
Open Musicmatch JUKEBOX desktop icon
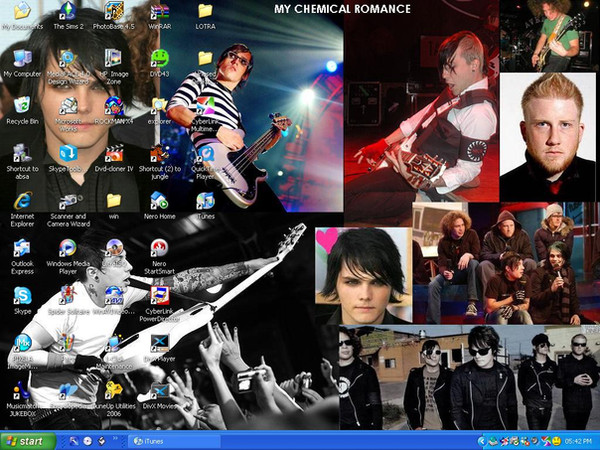tap(22, 390)
